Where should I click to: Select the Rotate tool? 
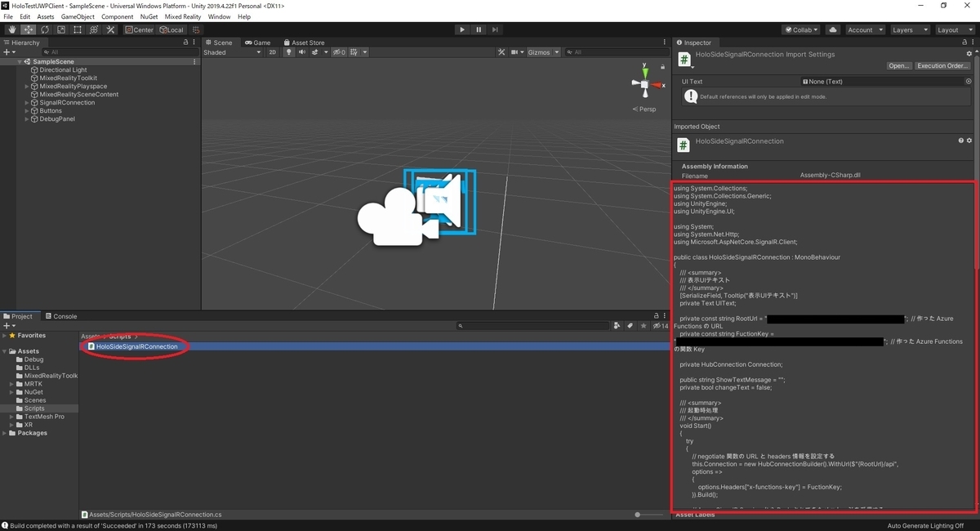click(44, 29)
